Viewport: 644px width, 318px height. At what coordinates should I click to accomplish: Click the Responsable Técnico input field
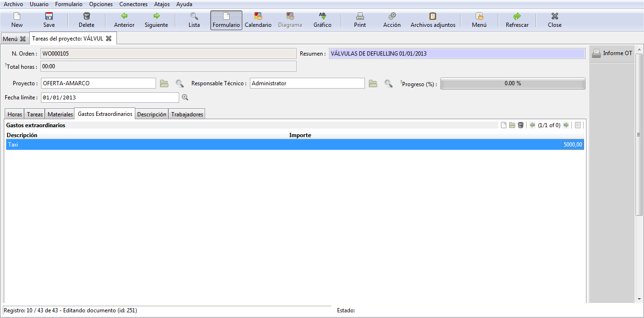pos(307,83)
